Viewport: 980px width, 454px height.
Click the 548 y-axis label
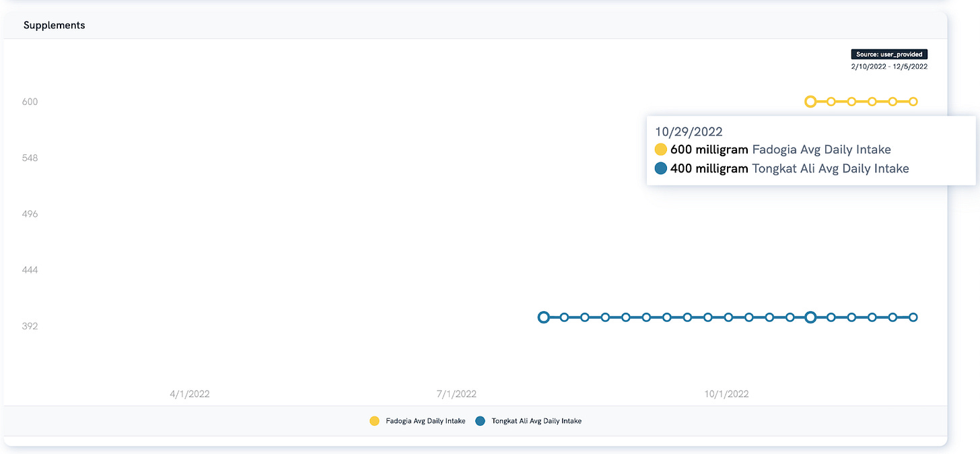[30, 158]
